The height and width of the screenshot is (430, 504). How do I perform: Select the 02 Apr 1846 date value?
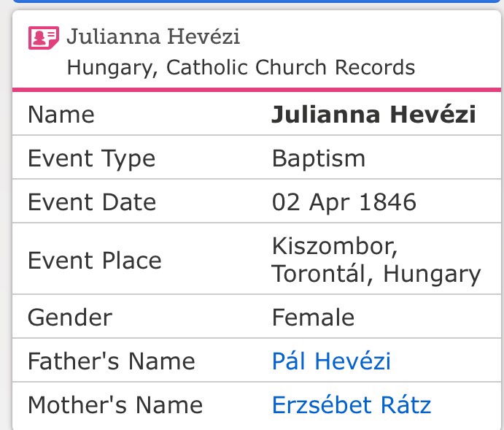point(344,202)
